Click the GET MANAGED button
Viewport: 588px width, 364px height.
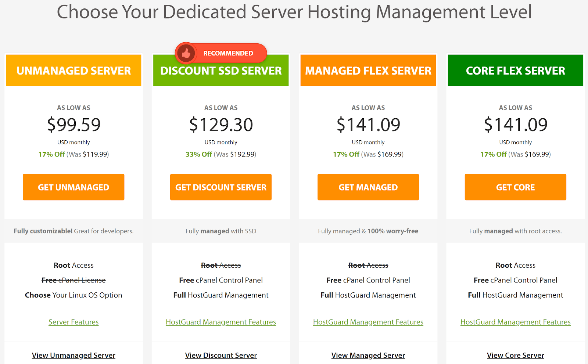(x=368, y=187)
